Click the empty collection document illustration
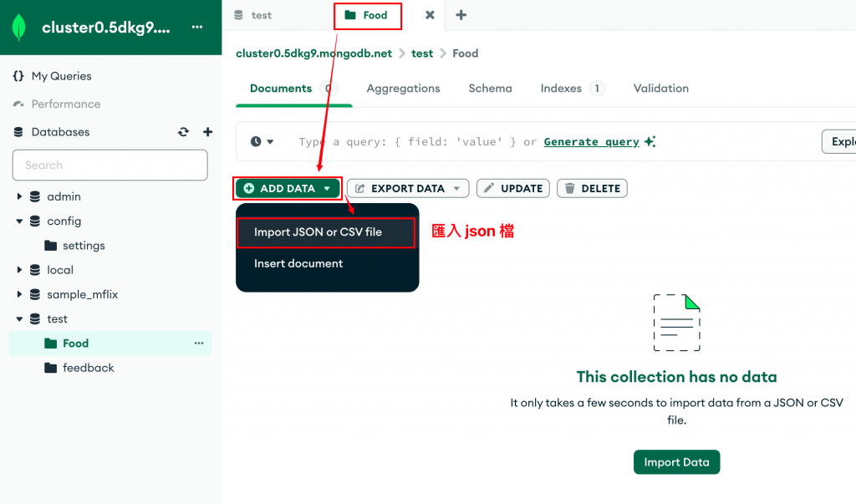856x504 pixels. coord(677,322)
